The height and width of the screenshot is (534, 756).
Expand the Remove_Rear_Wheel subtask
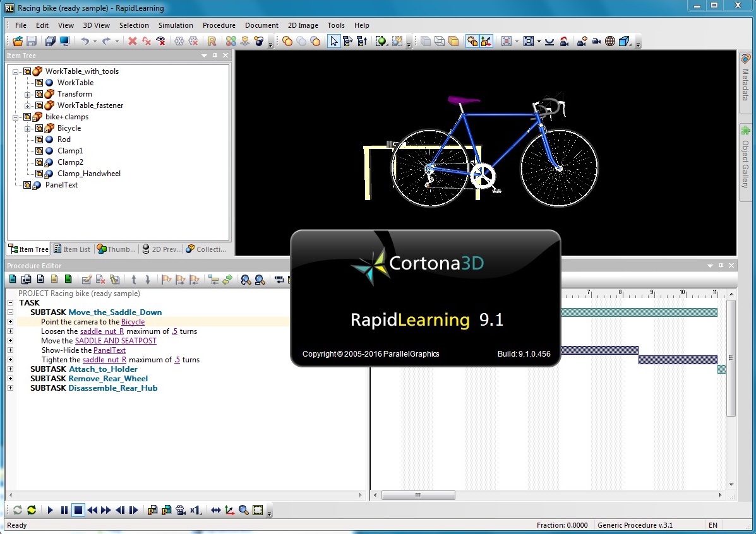click(x=11, y=379)
